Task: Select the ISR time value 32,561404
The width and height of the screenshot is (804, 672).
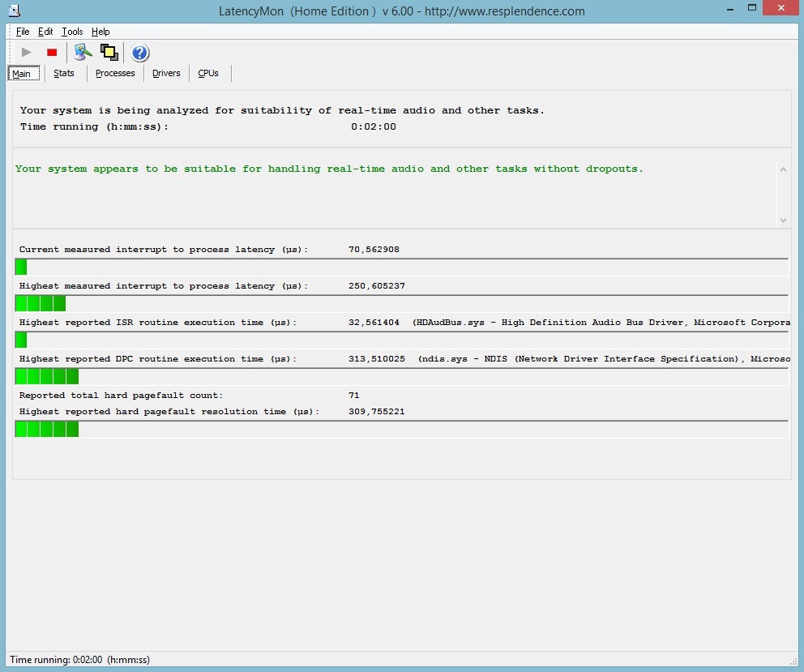Action: point(374,322)
